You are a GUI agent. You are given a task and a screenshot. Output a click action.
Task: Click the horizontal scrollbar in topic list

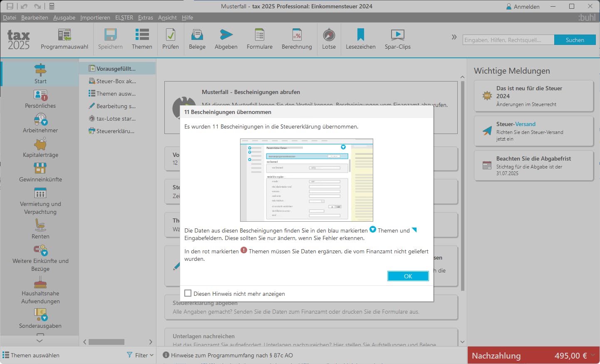point(107,342)
